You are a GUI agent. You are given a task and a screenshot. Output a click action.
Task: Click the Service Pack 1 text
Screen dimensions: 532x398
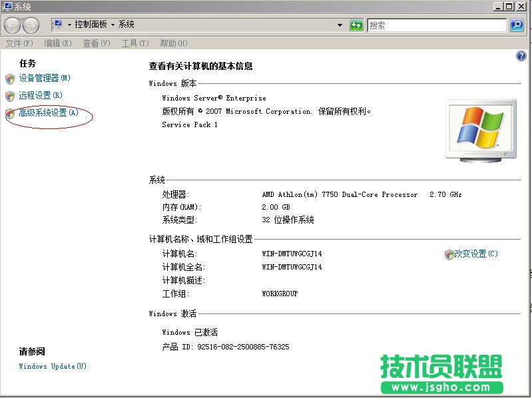(190, 124)
